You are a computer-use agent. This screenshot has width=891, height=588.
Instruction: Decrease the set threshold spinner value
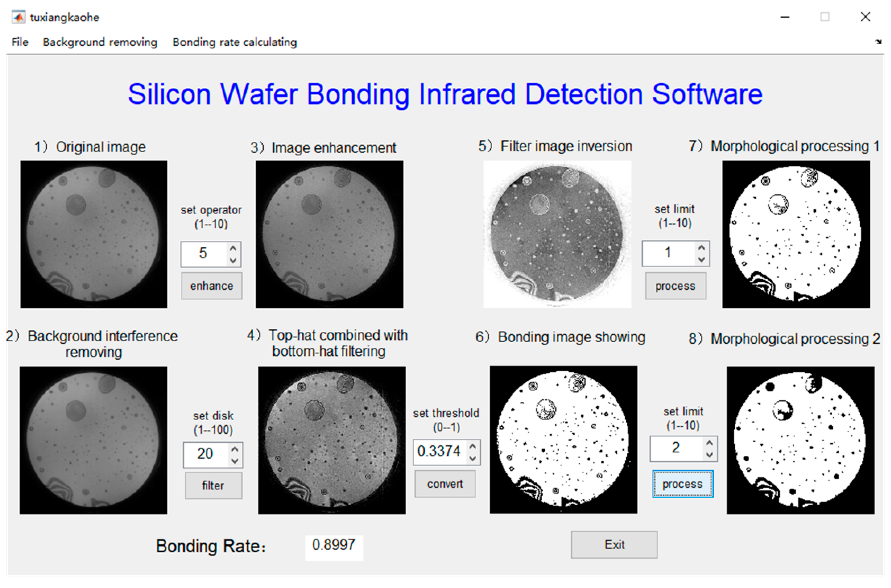pyautogui.click(x=472, y=458)
